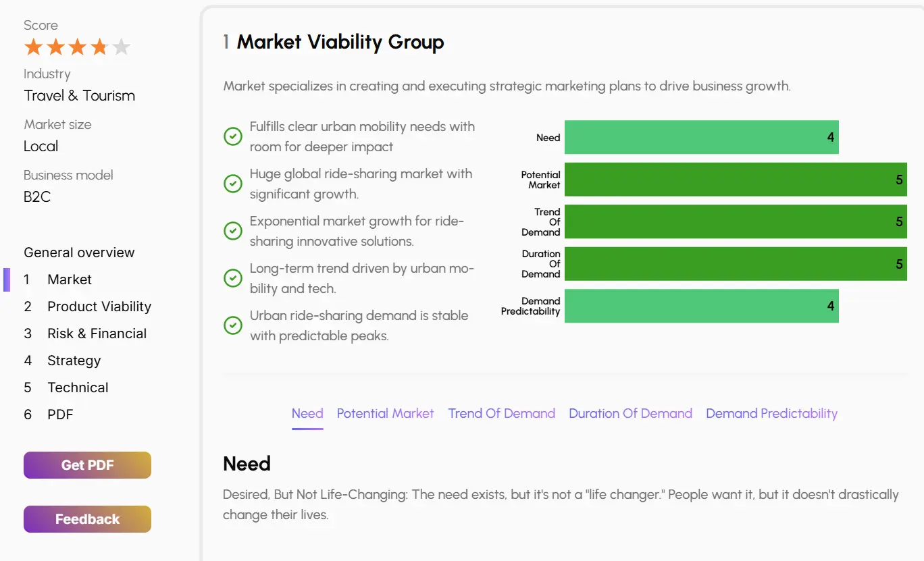Navigate to the Product Viability section

pyautogui.click(x=99, y=306)
